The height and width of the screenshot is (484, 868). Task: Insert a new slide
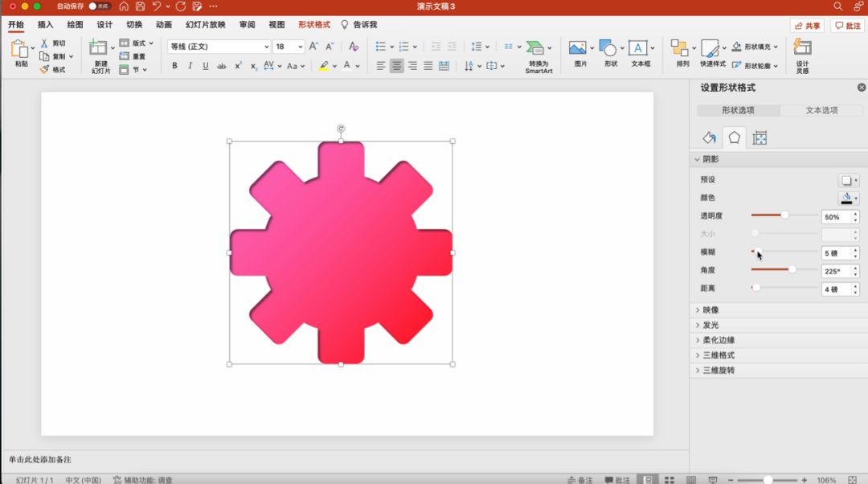pos(98,48)
